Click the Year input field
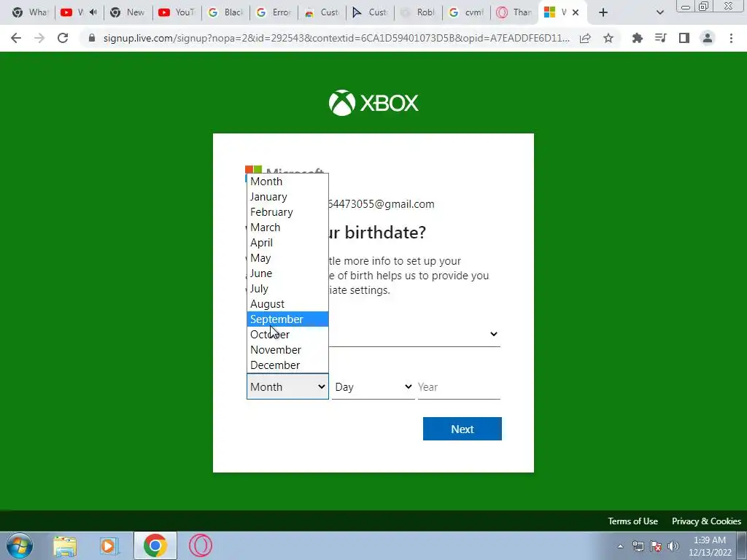 [459, 386]
